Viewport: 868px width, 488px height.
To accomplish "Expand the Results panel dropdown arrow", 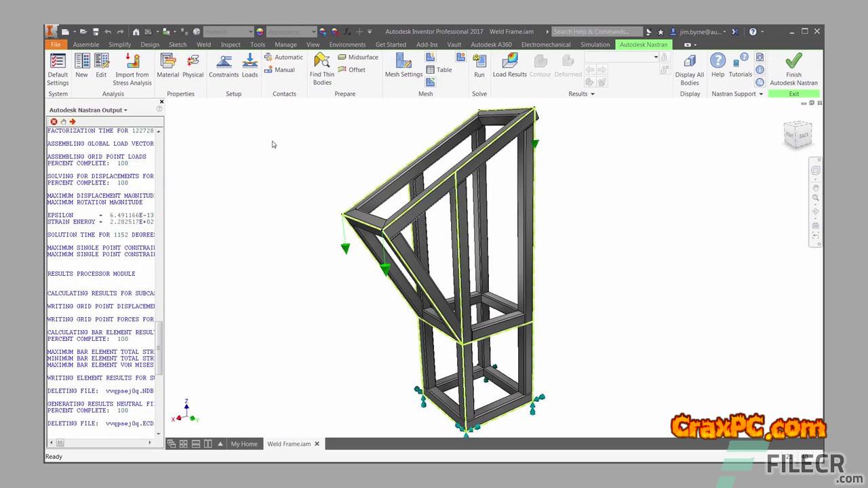I will (593, 94).
